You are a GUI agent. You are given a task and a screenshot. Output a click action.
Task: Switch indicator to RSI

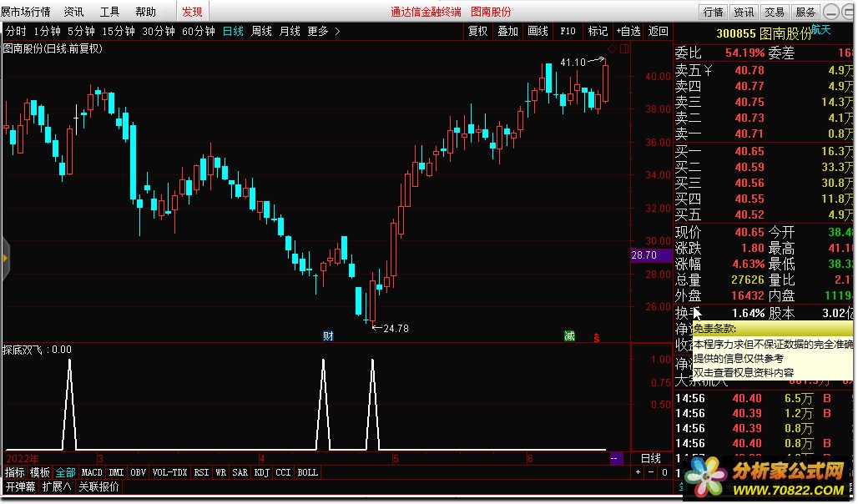coord(201,472)
